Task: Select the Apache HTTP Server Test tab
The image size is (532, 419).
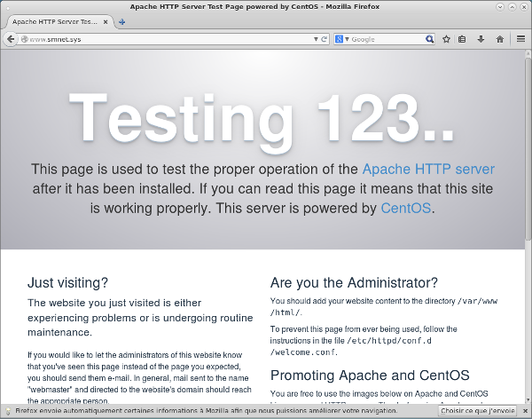Action: (59, 21)
